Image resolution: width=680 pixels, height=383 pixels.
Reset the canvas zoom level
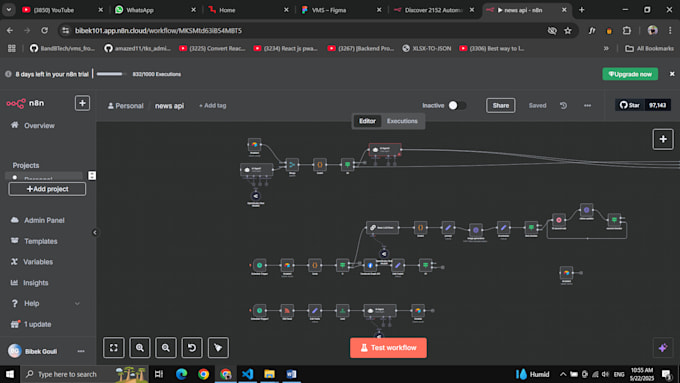pos(192,347)
